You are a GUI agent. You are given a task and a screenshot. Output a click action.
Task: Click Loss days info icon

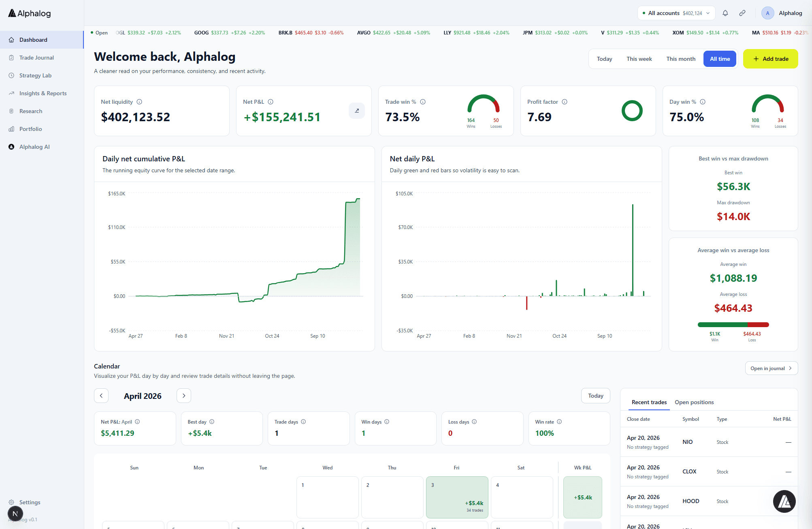474,422
